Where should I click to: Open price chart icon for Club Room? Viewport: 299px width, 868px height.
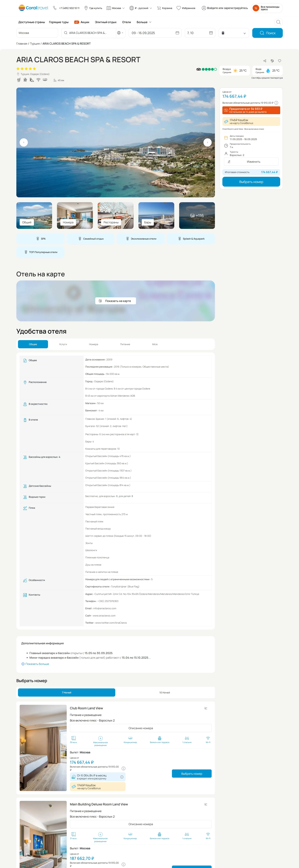tap(206, 708)
